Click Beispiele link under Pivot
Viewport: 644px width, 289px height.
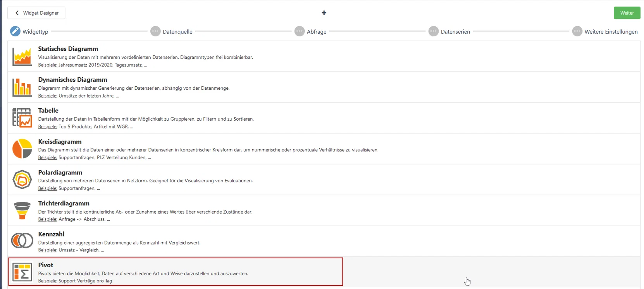[48, 281]
